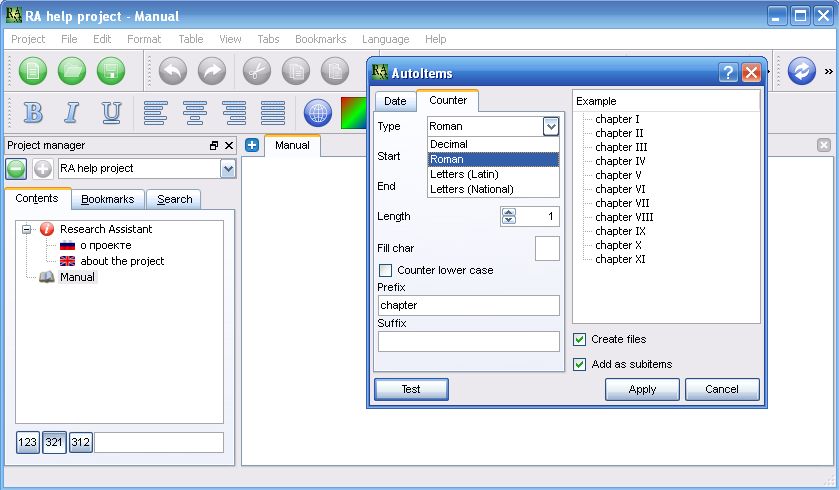
Task: Click the Redo arrow toolbar icon
Action: [x=212, y=71]
